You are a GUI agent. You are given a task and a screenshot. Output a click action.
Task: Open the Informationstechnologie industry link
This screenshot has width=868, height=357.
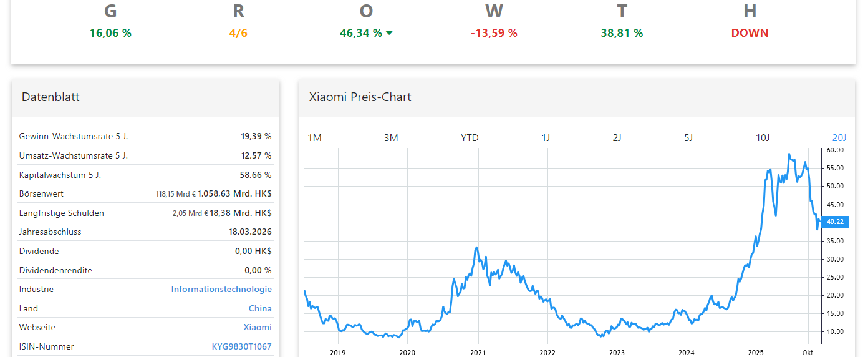pyautogui.click(x=221, y=289)
